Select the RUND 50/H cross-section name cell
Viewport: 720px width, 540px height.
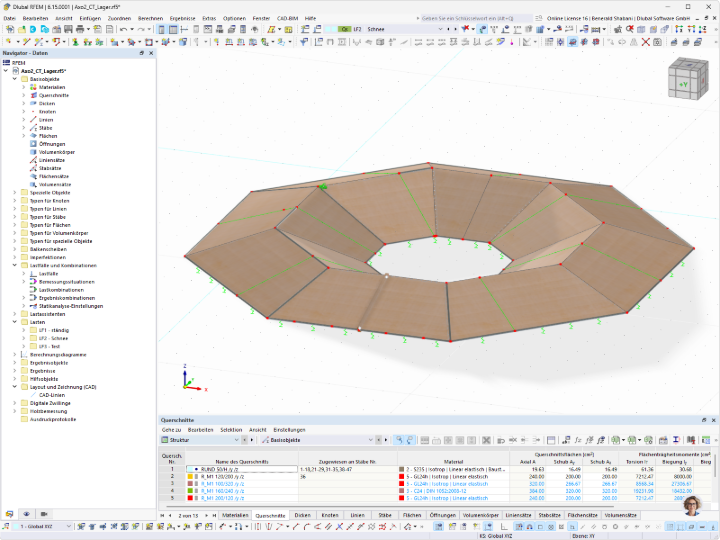[x=242, y=469]
